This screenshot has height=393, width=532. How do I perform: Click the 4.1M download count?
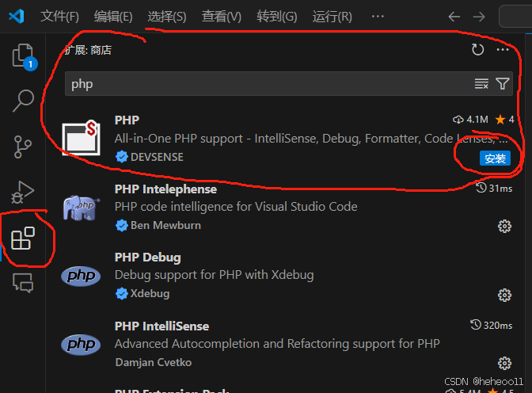pyautogui.click(x=470, y=120)
